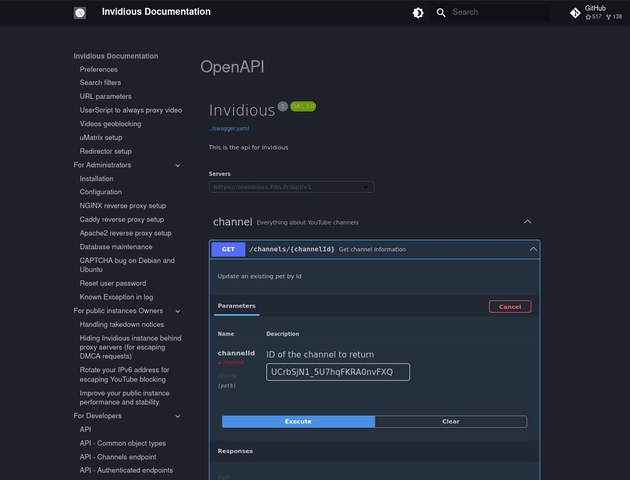Screen dimensions: 630x480
Task: Click the channelId input field
Action: click(338, 373)
